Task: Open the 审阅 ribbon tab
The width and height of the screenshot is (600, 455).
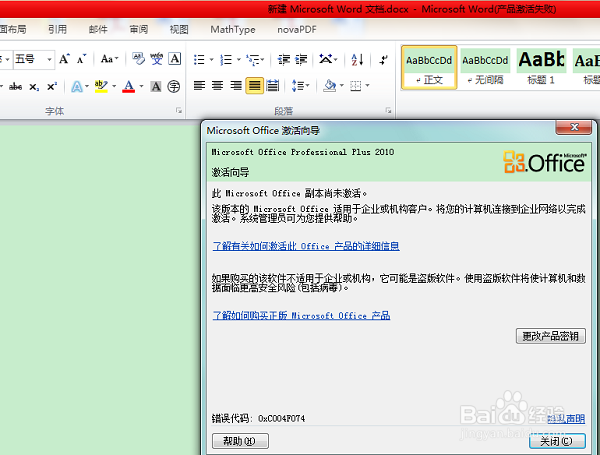Action: [139, 29]
